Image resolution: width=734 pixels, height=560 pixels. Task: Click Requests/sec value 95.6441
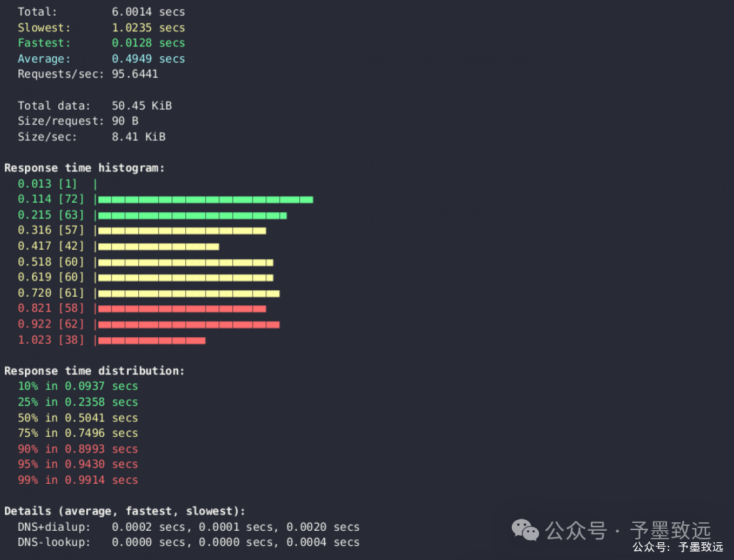coord(135,74)
